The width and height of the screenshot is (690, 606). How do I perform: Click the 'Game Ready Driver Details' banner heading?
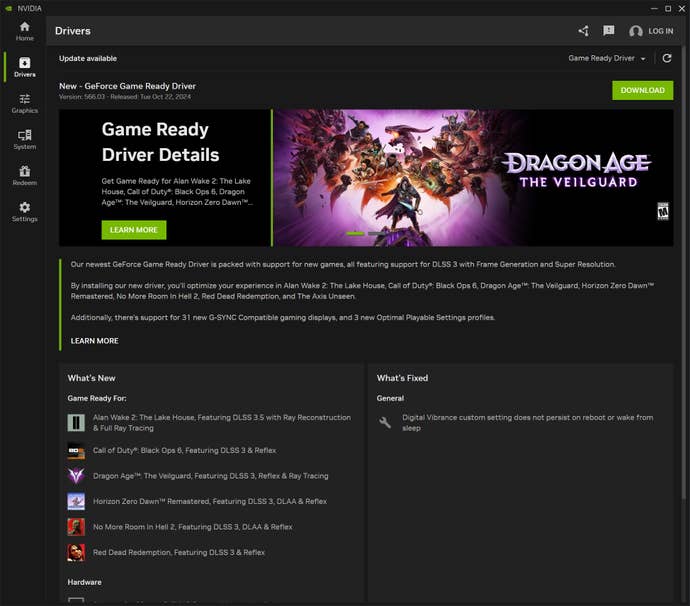tap(161, 142)
